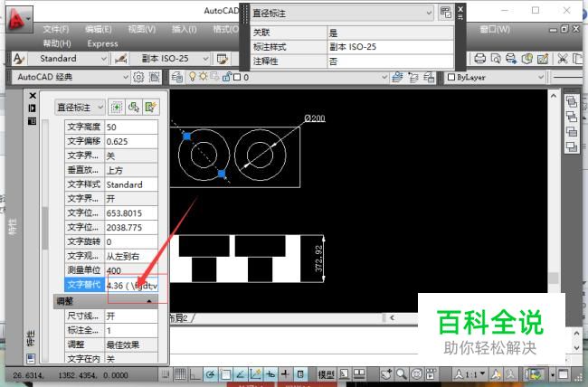Click the ShowMotion icon in the status bar

[432, 374]
